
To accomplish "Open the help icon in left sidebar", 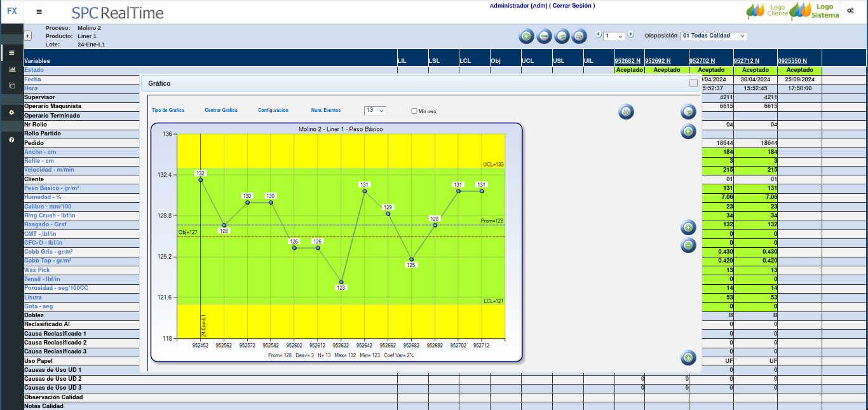I will click(11, 139).
